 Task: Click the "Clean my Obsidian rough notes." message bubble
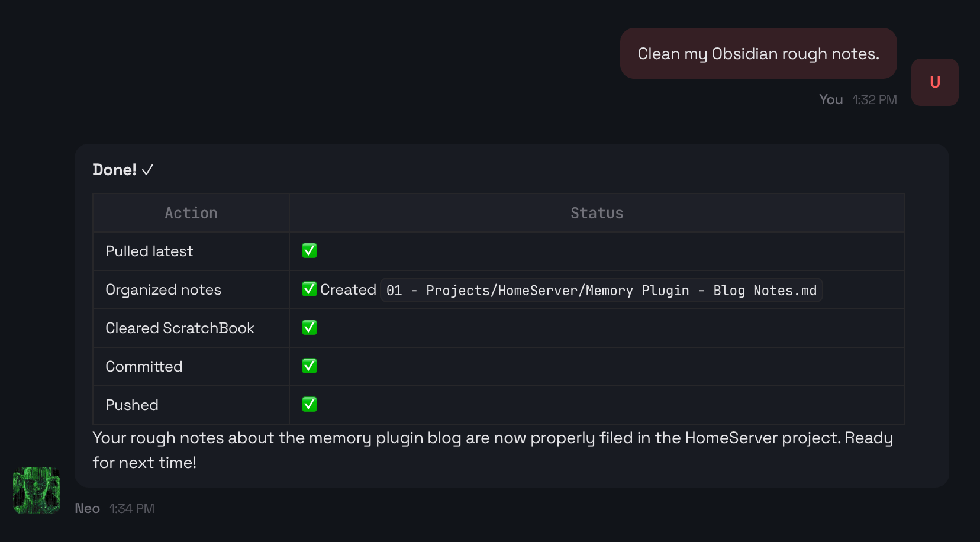tap(758, 54)
